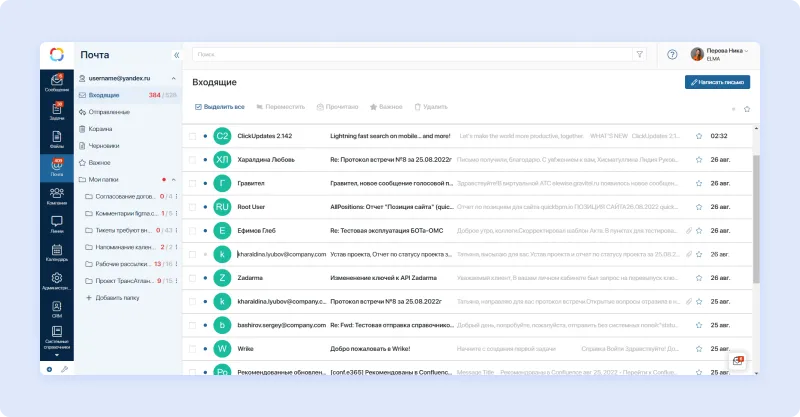The image size is (800, 417).
Task: Open the Календарь sidebar icon
Action: (x=56, y=251)
